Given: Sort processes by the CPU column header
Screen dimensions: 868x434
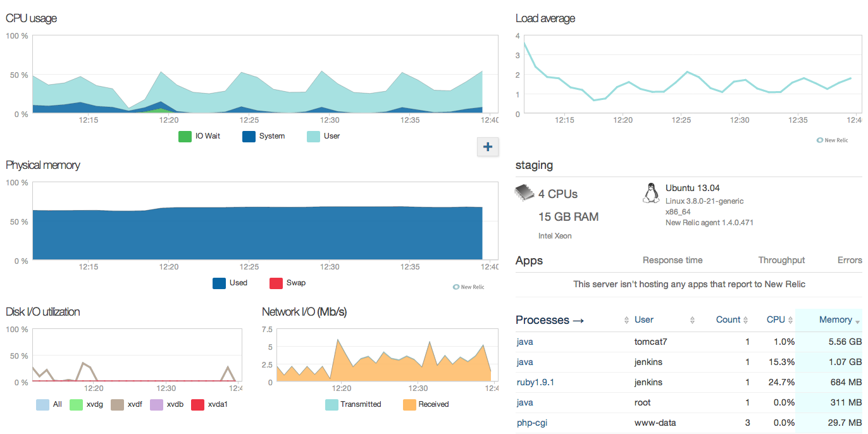Looking at the screenshot, I should [x=776, y=320].
